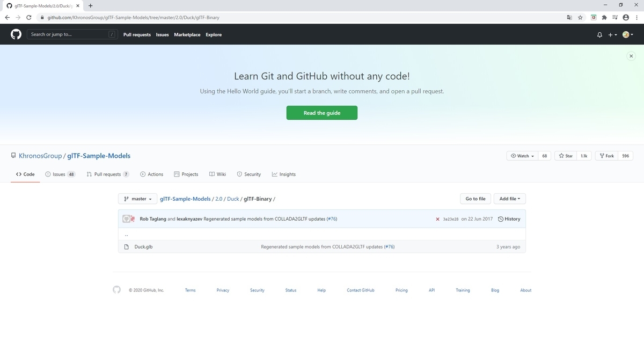Click the glTF-Sample-Models breadcrumb link

pyautogui.click(x=185, y=199)
